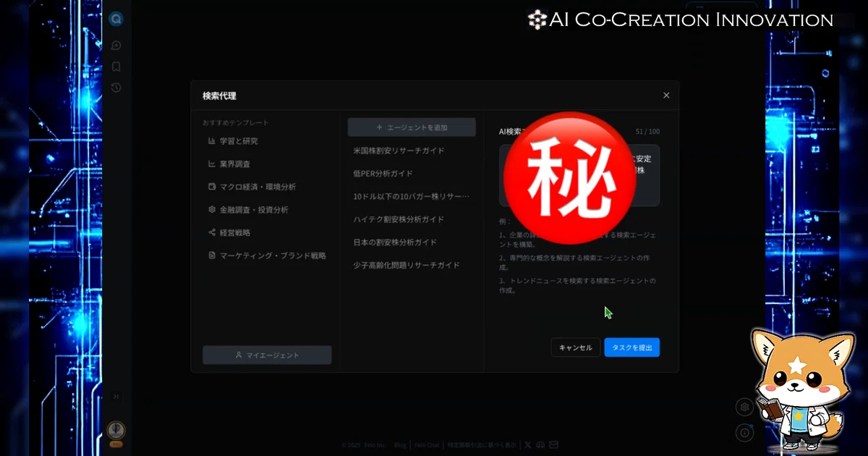Focus the AI search agent text area
Viewport: 868px width, 456px height.
point(579,176)
